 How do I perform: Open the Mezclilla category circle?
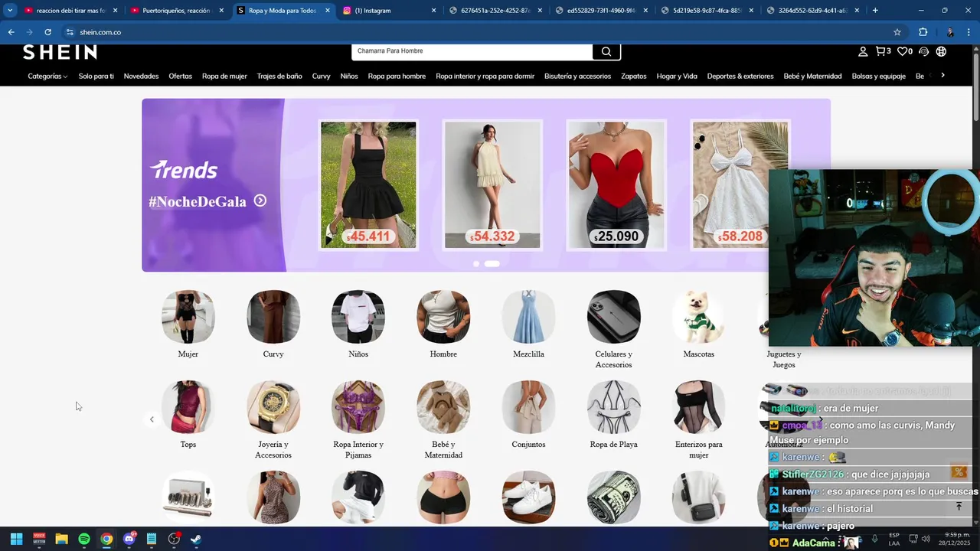pos(528,317)
